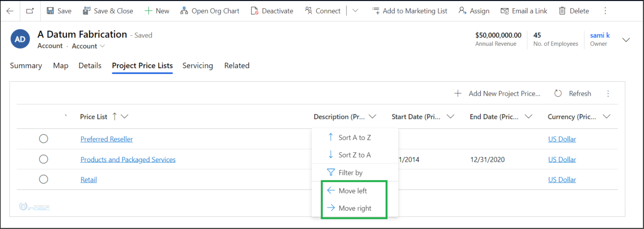Open the Preferred Reseller price list
644x229 pixels.
tap(107, 139)
